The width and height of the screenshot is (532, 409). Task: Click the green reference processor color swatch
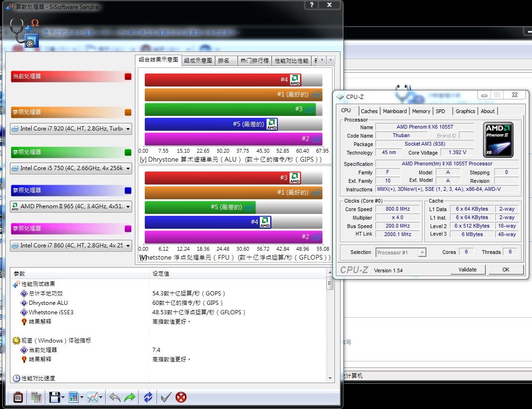(128, 152)
